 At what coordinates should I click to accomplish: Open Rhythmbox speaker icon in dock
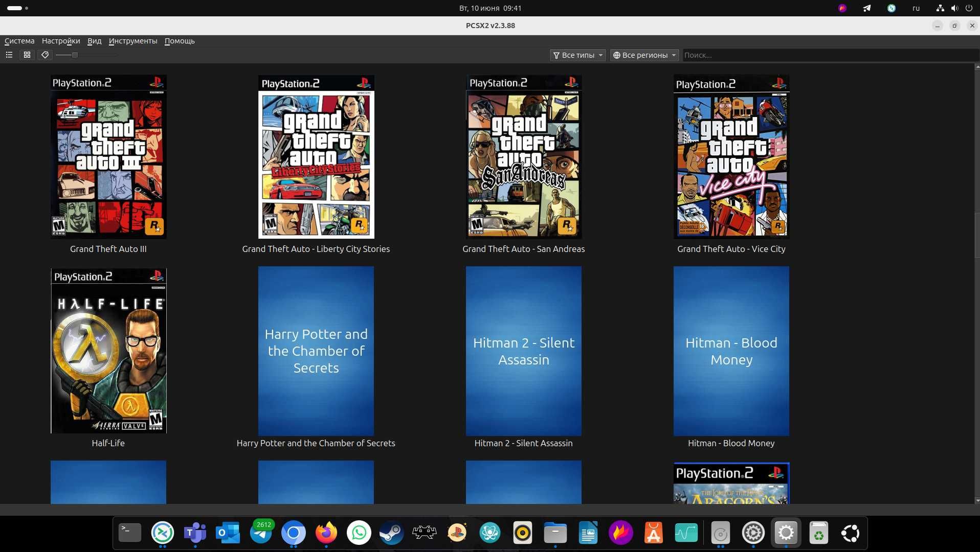point(523,533)
